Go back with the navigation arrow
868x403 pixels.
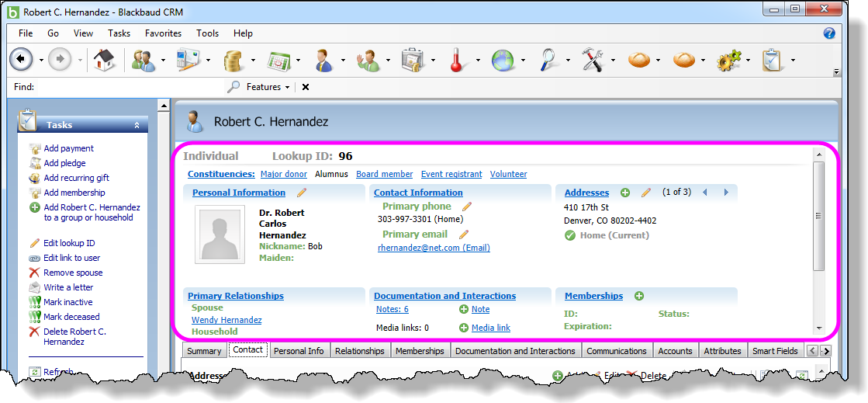click(x=22, y=59)
